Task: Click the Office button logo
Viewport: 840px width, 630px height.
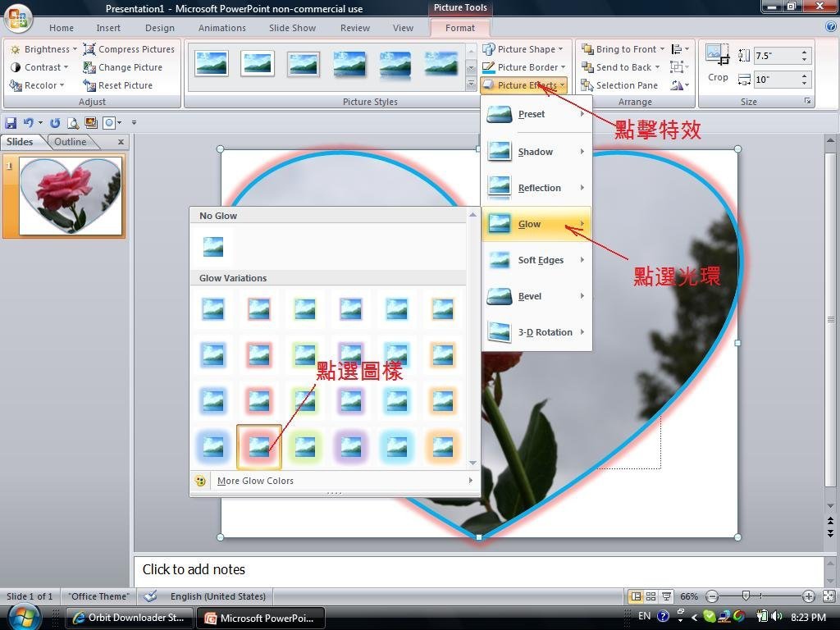Action: pos(18,18)
